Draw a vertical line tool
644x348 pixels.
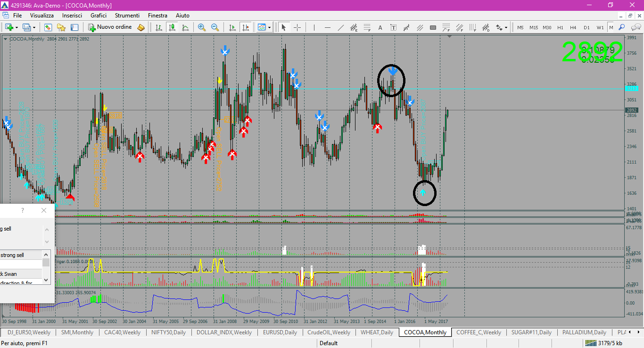point(314,27)
